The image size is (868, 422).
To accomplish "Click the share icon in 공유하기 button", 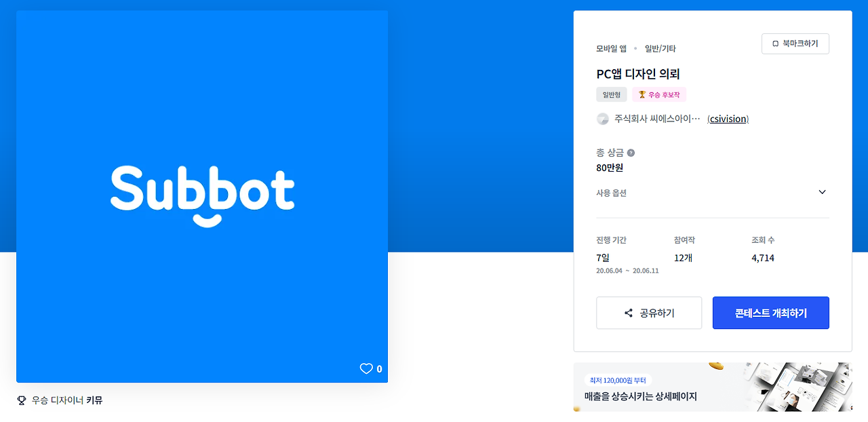I will point(629,313).
